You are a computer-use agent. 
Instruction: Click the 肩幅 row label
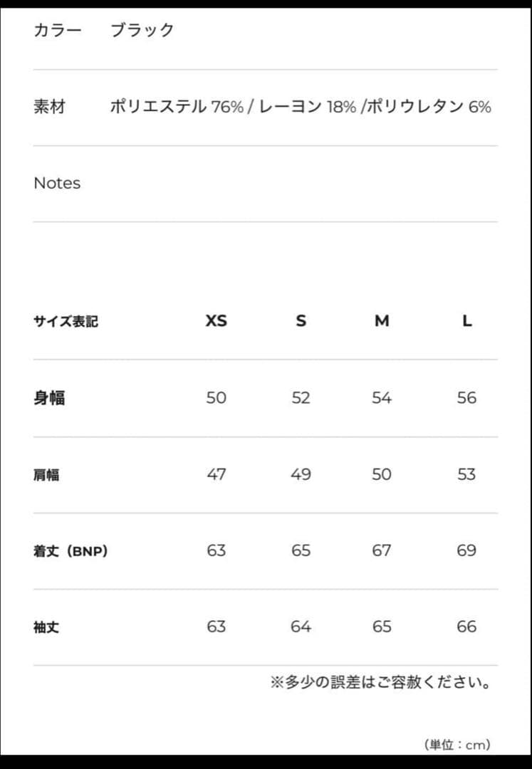pyautogui.click(x=46, y=474)
